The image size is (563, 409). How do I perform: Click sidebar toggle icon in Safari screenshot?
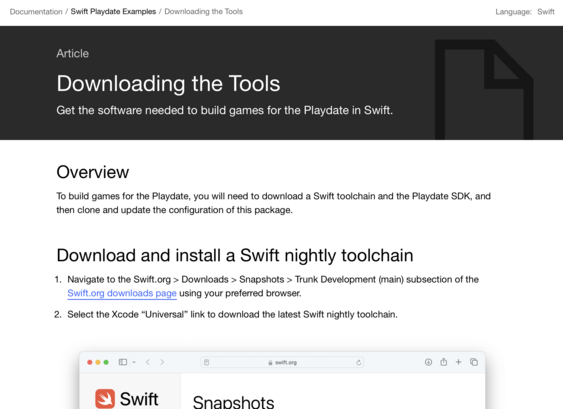click(123, 362)
